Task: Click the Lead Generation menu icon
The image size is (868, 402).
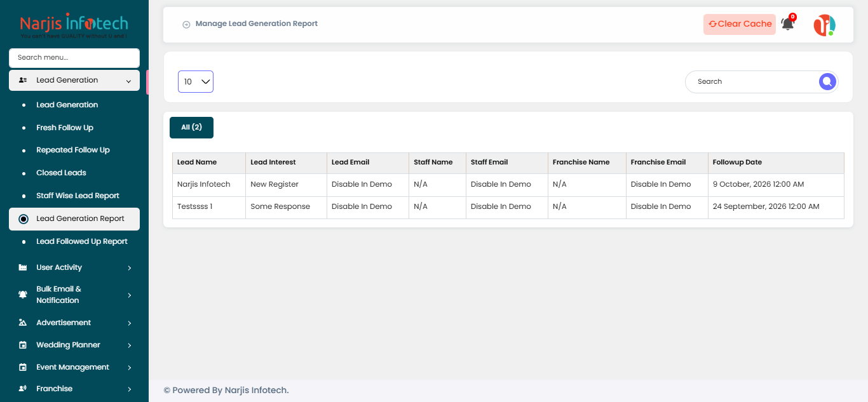Action: [x=23, y=81]
